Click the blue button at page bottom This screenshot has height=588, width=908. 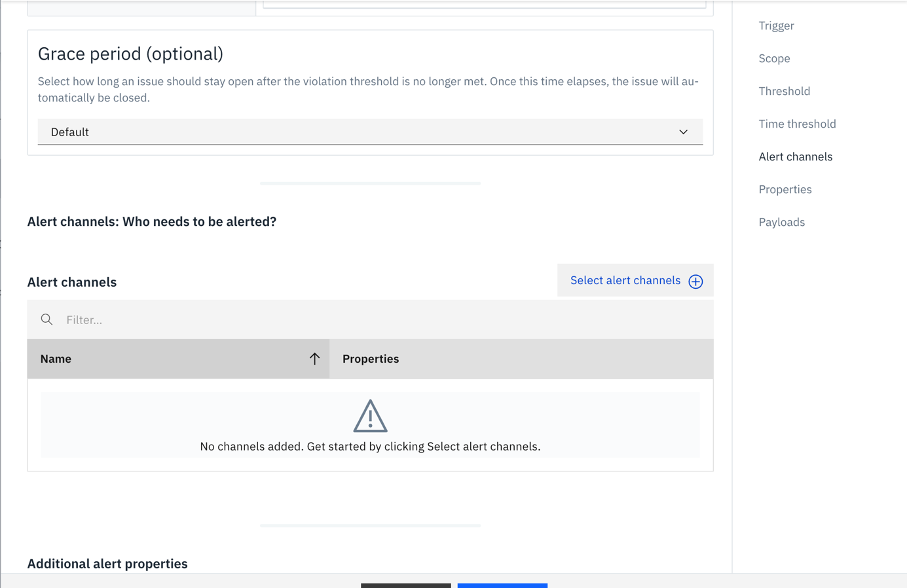tap(502, 584)
